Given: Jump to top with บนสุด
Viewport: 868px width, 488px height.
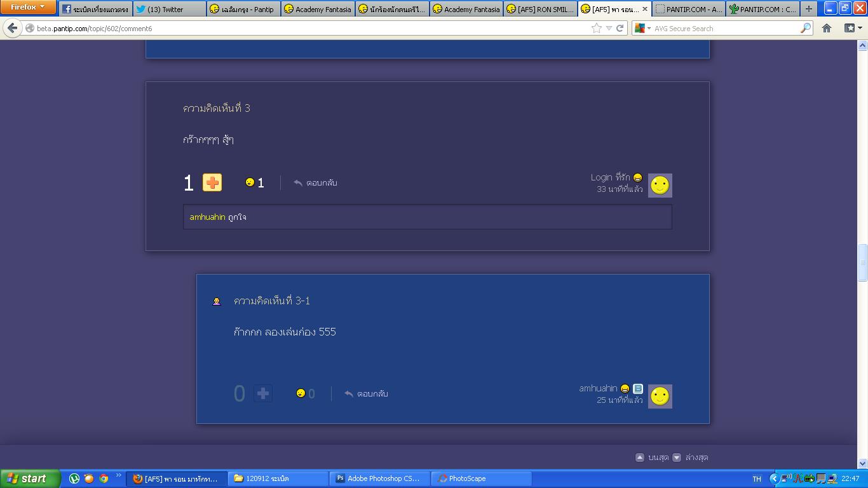Looking at the screenshot, I should coord(658,457).
